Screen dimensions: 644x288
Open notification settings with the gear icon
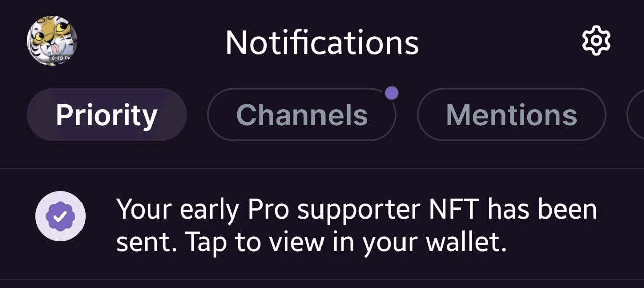596,42
